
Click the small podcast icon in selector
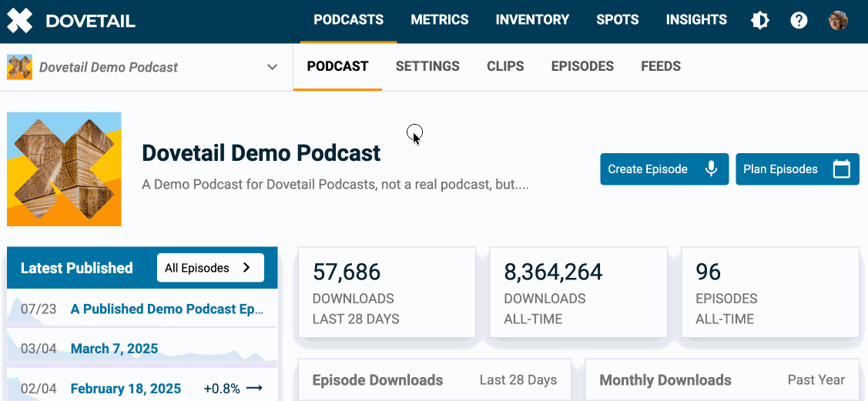pos(19,67)
